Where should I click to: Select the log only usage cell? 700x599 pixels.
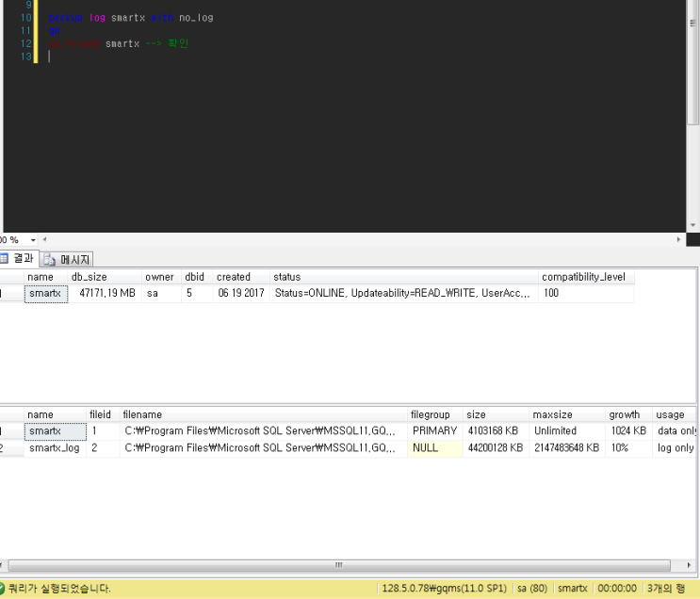click(x=675, y=448)
